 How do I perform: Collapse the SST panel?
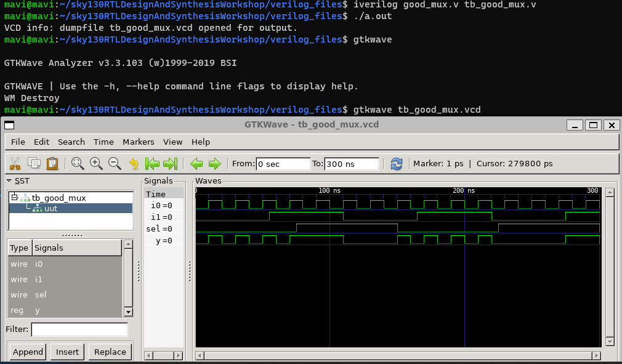pos(7,180)
